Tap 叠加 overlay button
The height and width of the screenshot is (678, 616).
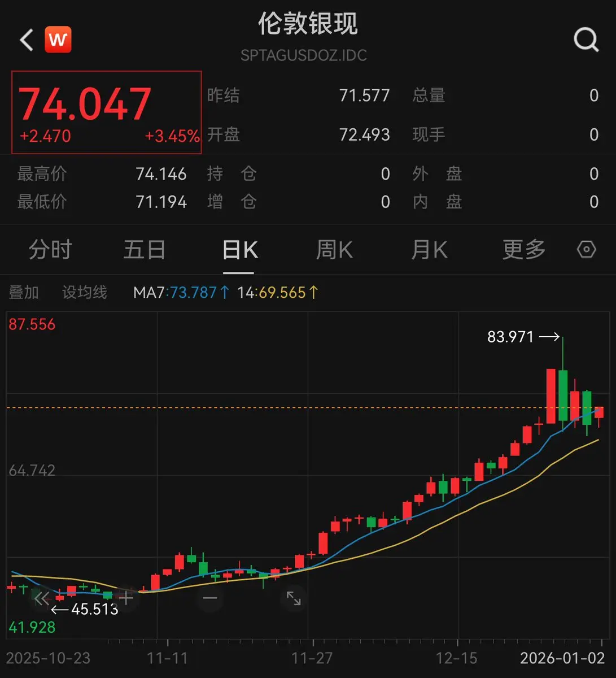tap(24, 292)
